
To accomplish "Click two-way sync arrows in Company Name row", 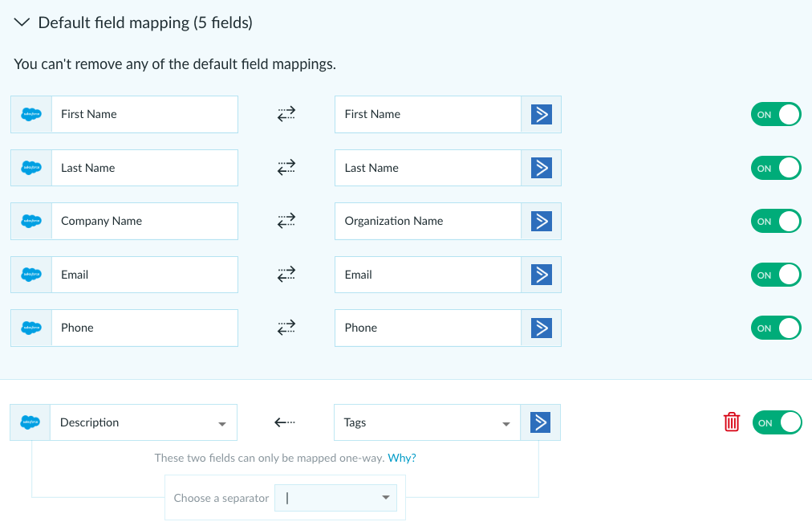I will 286,220.
